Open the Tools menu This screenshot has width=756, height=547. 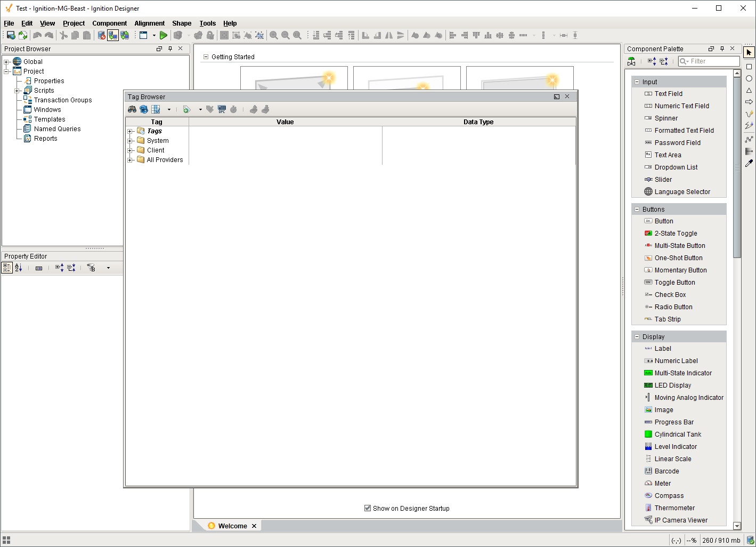(208, 23)
